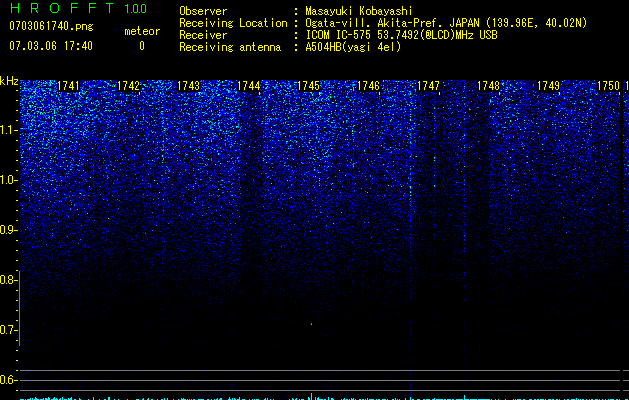Select observer name Masayuki Kobayashi

pos(359,11)
